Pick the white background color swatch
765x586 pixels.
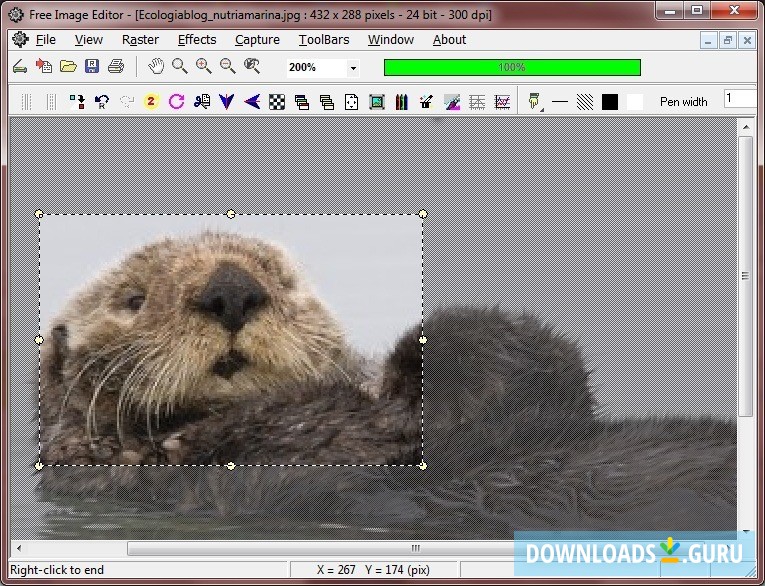(x=635, y=102)
